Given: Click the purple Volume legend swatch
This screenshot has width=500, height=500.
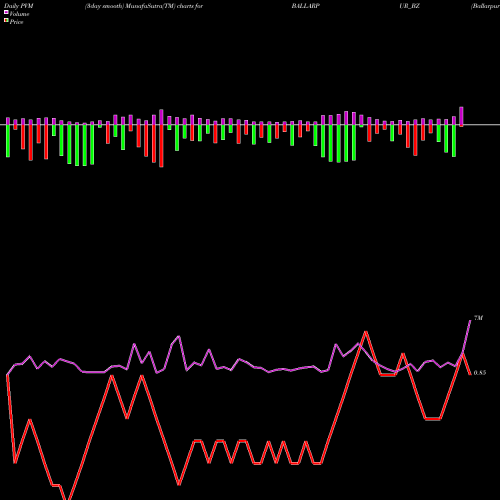Looking at the screenshot, I should pyautogui.click(x=6, y=13).
